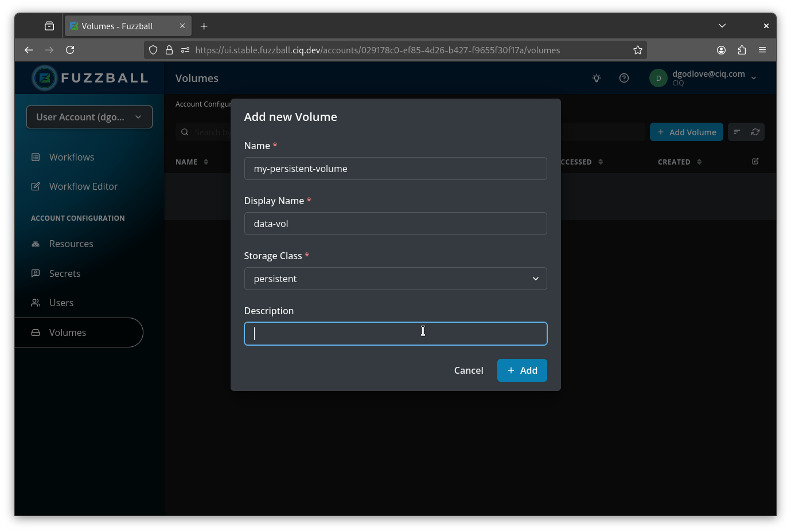Open the browser extensions puzzle icon
The image size is (791, 532).
point(742,50)
